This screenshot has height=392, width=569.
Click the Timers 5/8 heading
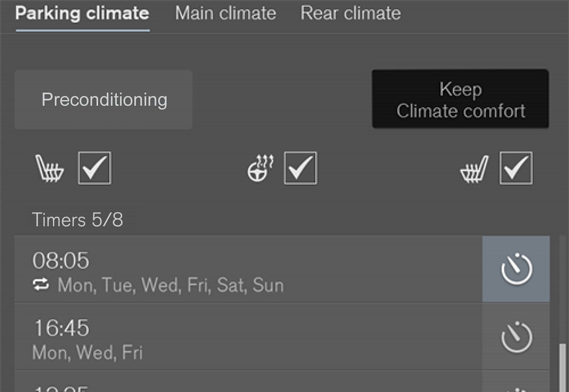click(77, 220)
